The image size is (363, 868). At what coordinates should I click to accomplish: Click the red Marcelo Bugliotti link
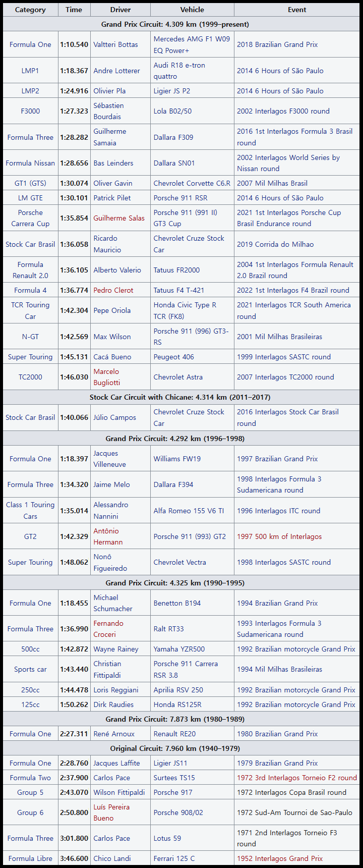pyautogui.click(x=107, y=377)
